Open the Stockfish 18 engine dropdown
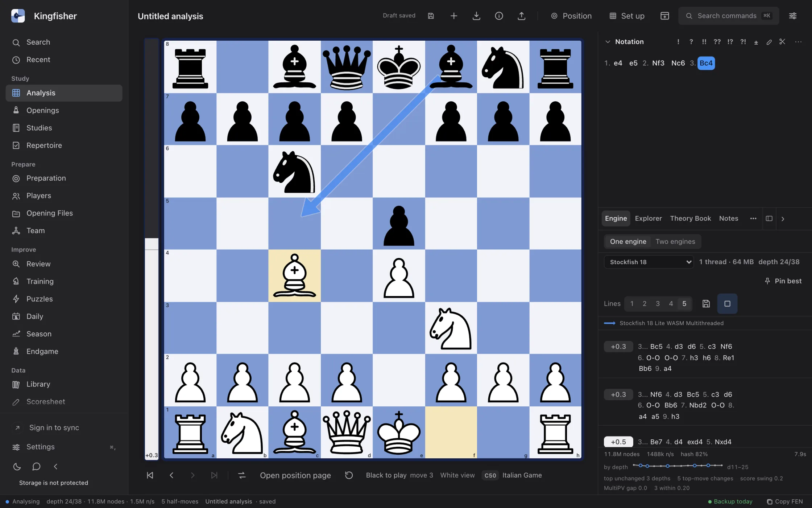Image resolution: width=812 pixels, height=508 pixels. (x=649, y=262)
